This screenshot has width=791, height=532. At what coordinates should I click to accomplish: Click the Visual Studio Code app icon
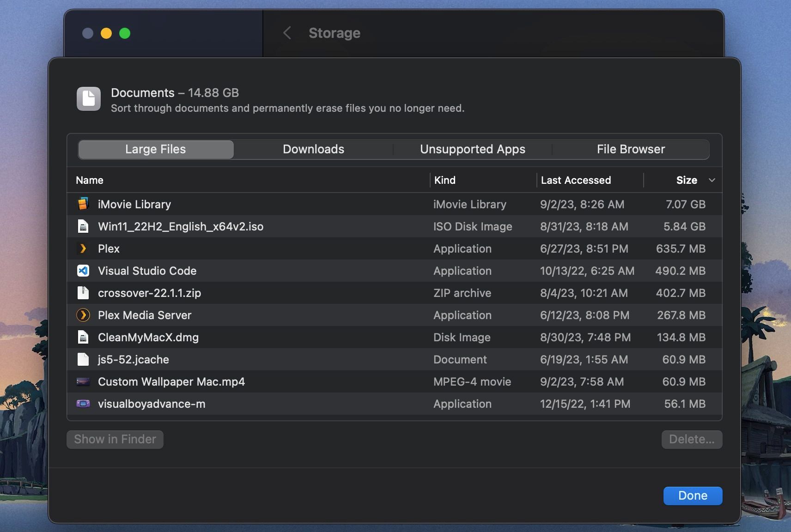pos(83,271)
